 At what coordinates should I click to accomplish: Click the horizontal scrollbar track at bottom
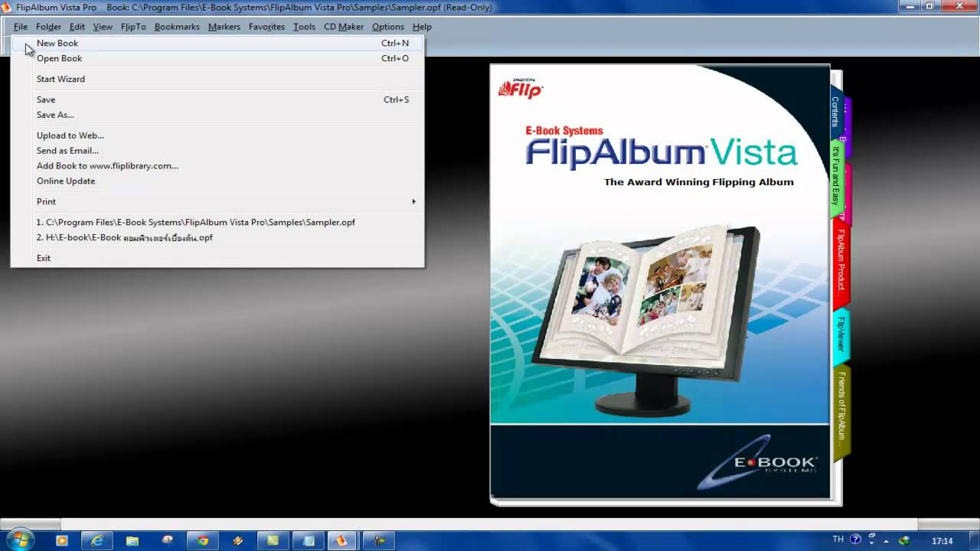point(490,524)
